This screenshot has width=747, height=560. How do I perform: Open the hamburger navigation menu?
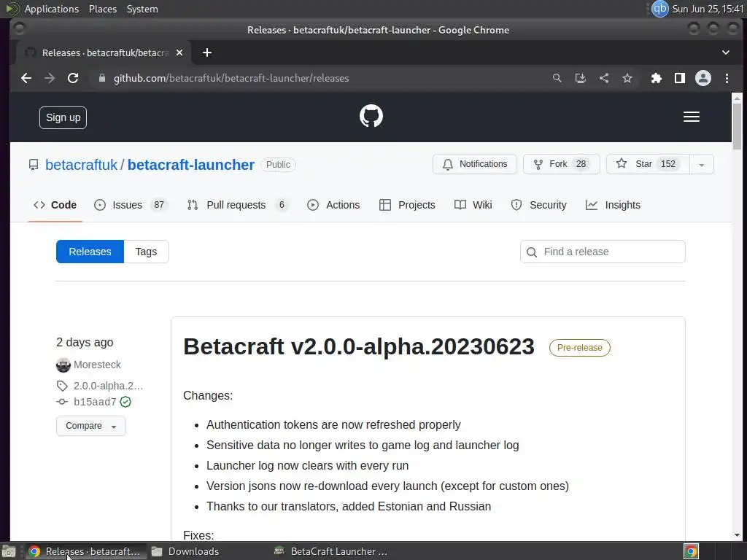click(x=692, y=117)
